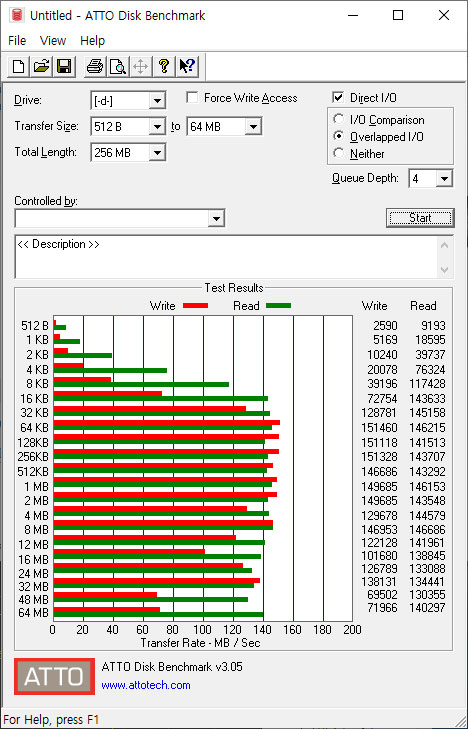The image size is (468, 729).
Task: Click the About question mark icon
Action: point(164,66)
